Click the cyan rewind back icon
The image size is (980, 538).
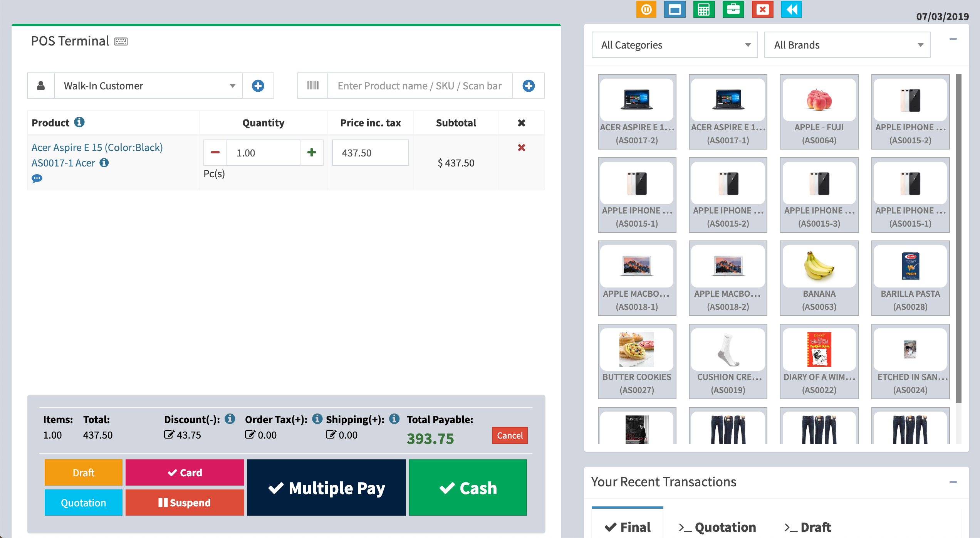tap(792, 9)
